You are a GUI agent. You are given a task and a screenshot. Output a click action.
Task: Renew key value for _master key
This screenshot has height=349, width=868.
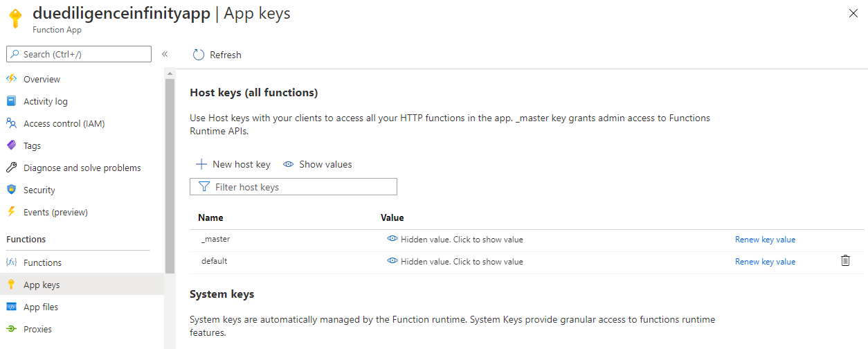[x=765, y=240]
